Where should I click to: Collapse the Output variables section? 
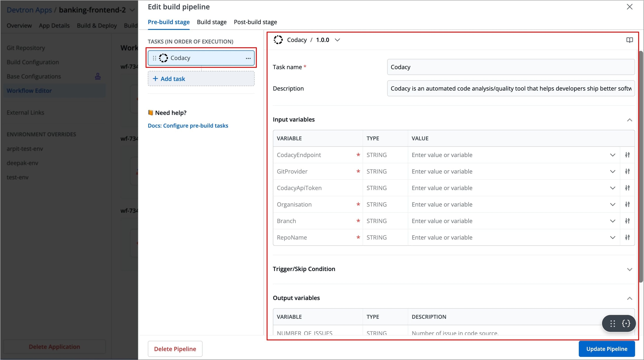point(629,298)
